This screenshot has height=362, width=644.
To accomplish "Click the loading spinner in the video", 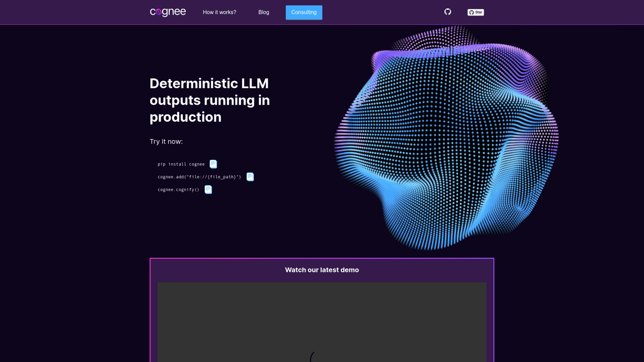I will pos(313,357).
